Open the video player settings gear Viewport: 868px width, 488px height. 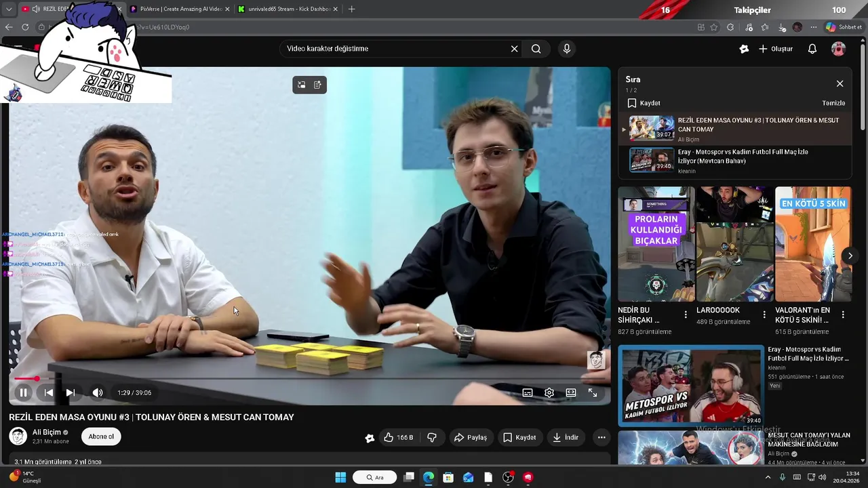[549, 392]
